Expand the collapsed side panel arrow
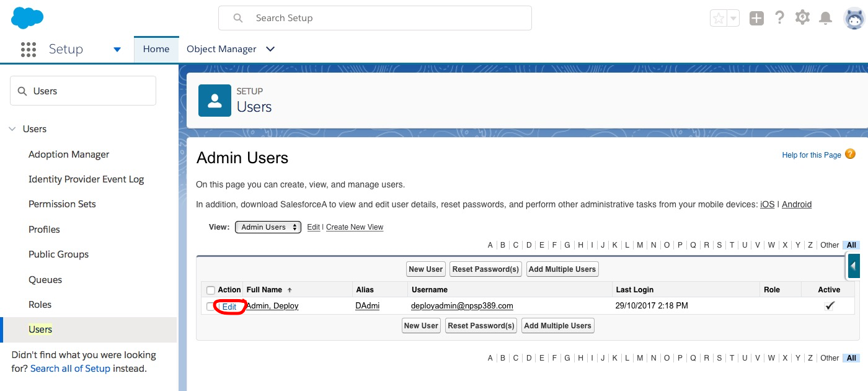Viewport: 868px width, 391px height. point(854,266)
